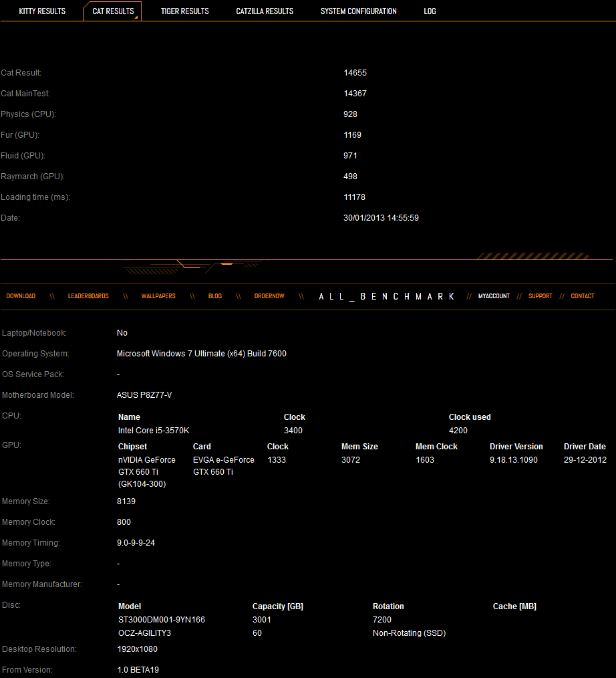Click the memory timing 9.0-9-9-24
This screenshot has height=678, width=616.
136,543
